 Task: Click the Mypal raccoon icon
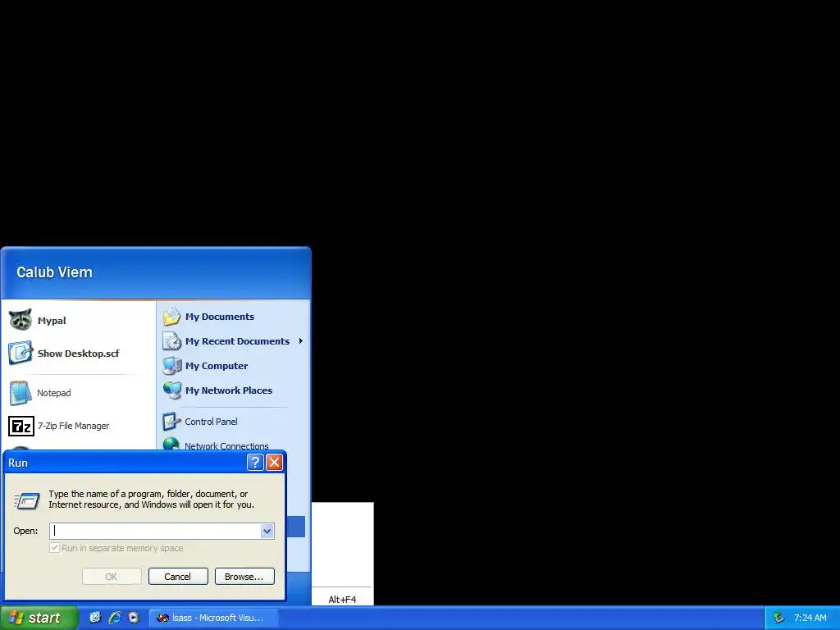click(x=21, y=320)
